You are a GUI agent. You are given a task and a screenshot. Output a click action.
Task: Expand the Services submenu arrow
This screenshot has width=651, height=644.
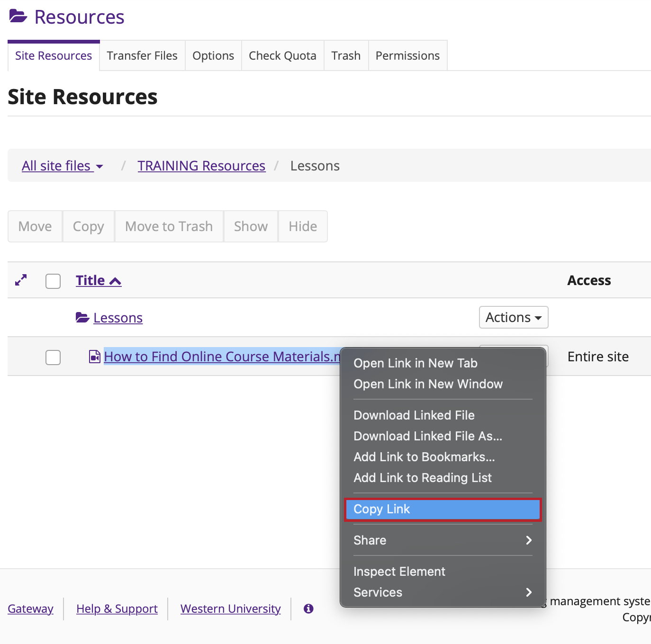[x=529, y=592]
